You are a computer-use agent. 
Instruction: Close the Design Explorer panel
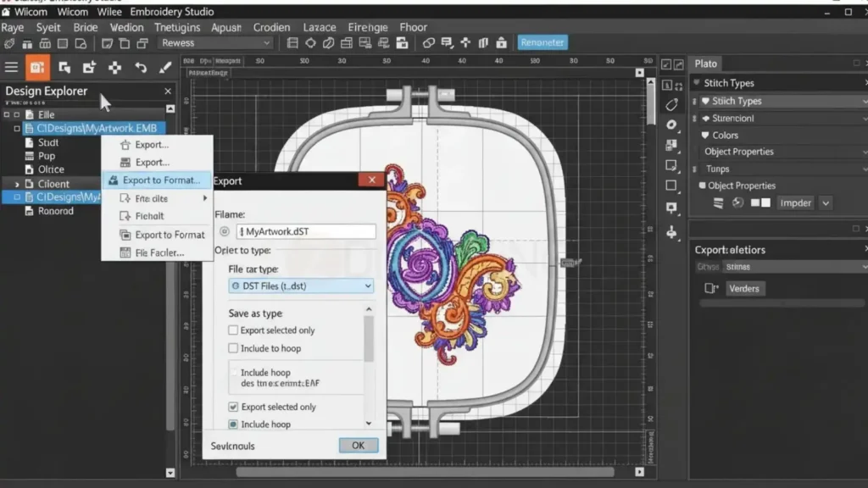[x=168, y=91]
